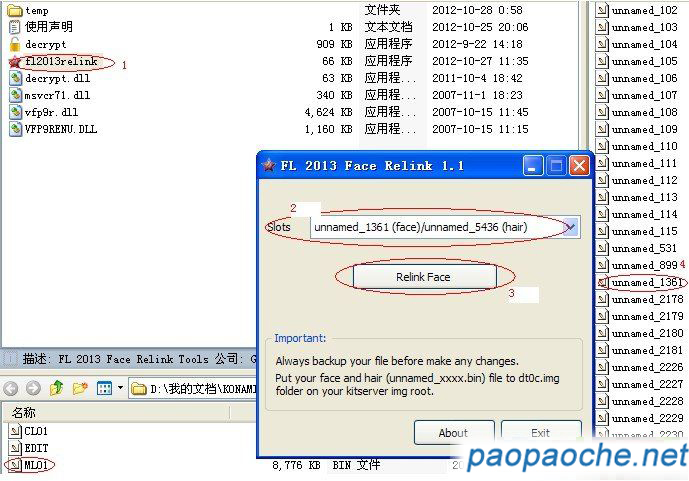Select the unnamed_105 file icon
689x481 pixels.
pos(602,61)
